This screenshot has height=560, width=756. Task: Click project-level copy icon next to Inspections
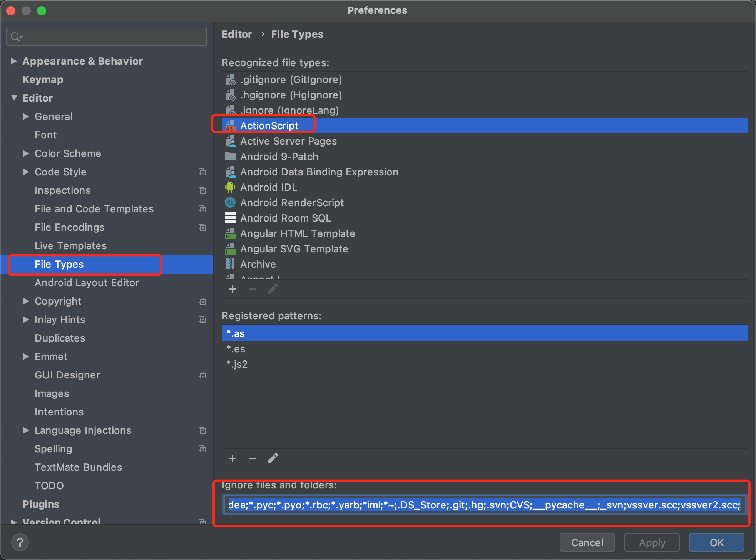[202, 190]
